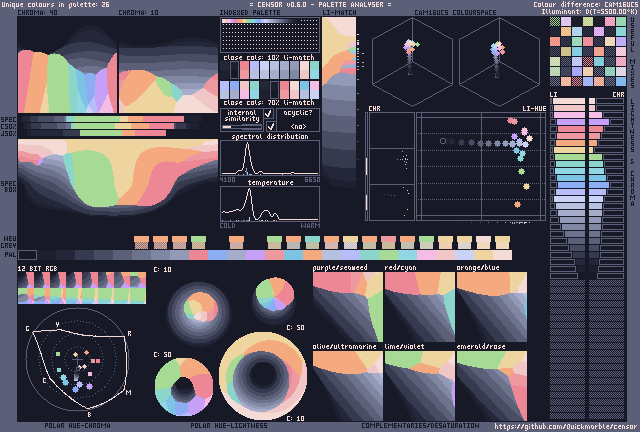640x432 pixels.
Task: Click the hollow circle marker in LI-HUE plot
Action: (442, 142)
